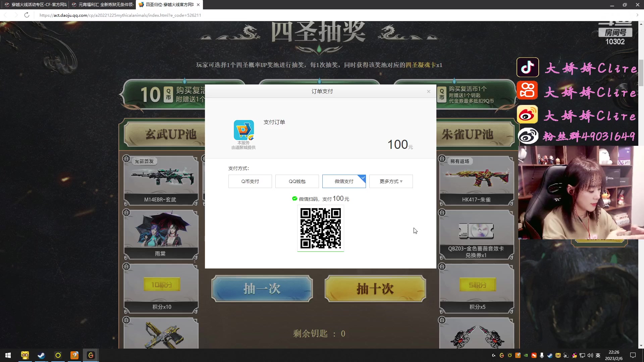Click the TikTok logo in stream overlay
644x362 pixels.
(x=528, y=67)
